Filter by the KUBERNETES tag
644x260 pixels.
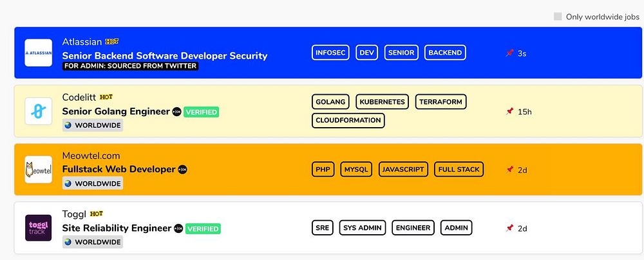tap(383, 102)
